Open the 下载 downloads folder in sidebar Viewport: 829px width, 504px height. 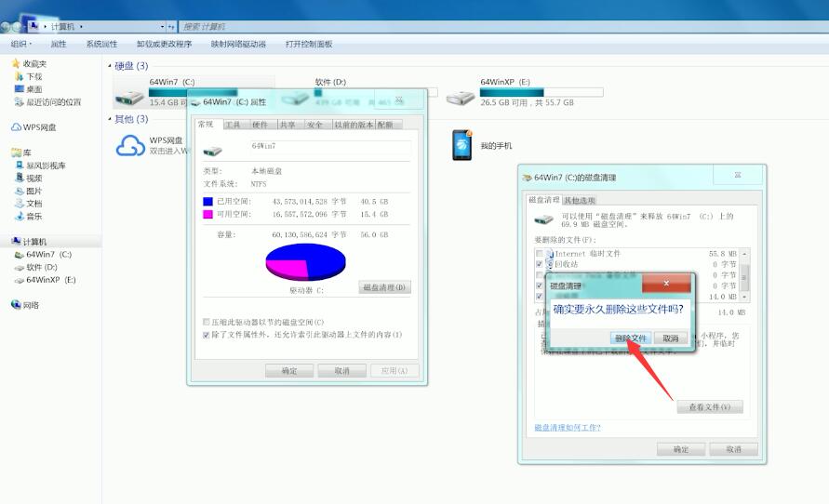click(x=29, y=76)
